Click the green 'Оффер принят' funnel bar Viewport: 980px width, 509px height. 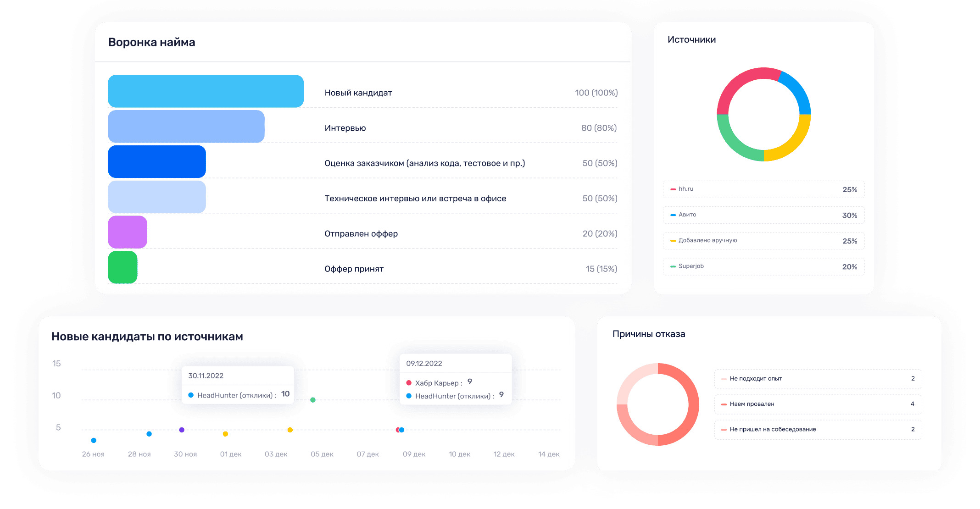pos(122,267)
